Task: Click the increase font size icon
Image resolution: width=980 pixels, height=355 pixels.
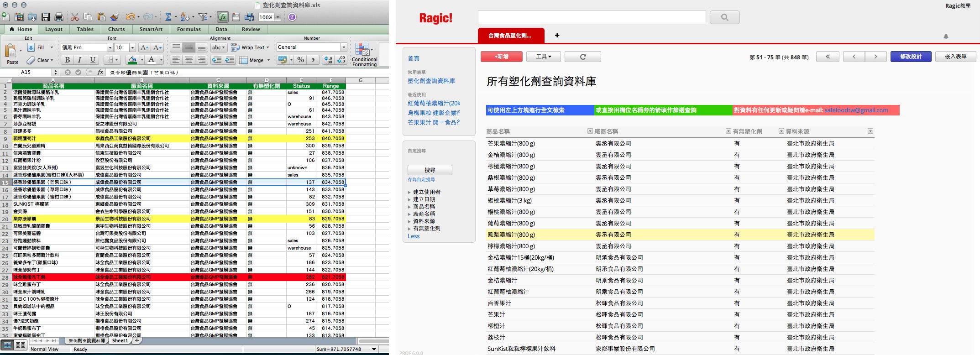Action: [x=144, y=47]
